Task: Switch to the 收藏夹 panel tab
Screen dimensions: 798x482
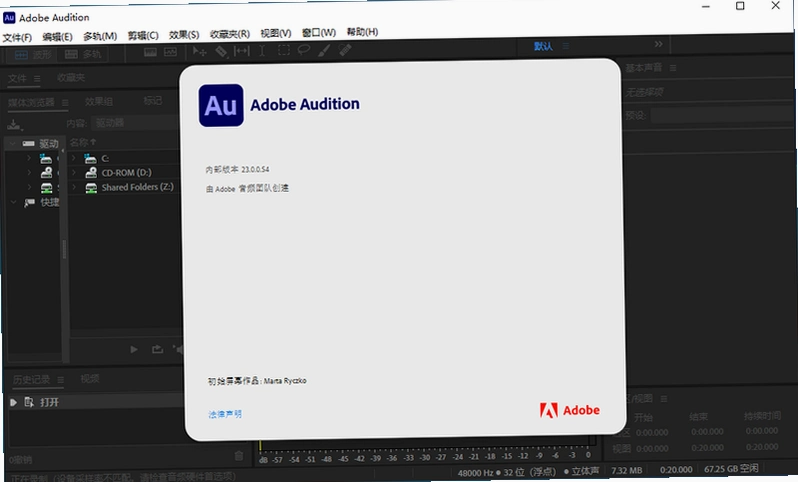Action: (x=71, y=77)
